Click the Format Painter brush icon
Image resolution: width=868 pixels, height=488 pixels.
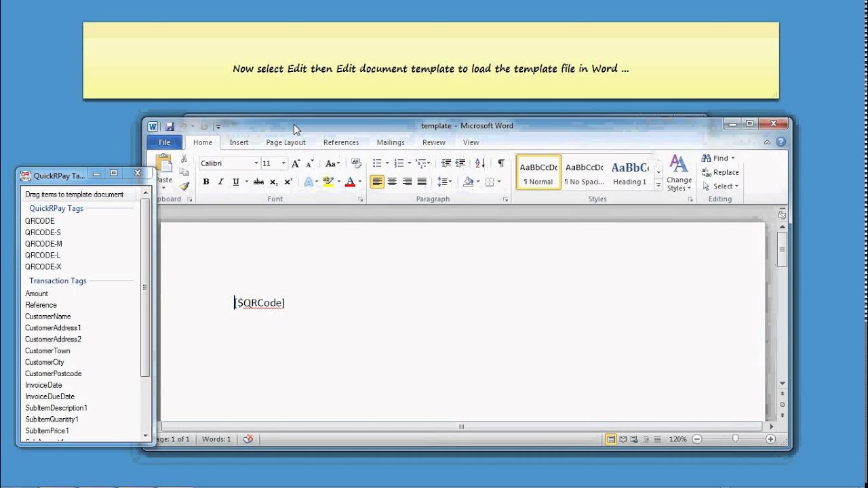click(x=184, y=186)
